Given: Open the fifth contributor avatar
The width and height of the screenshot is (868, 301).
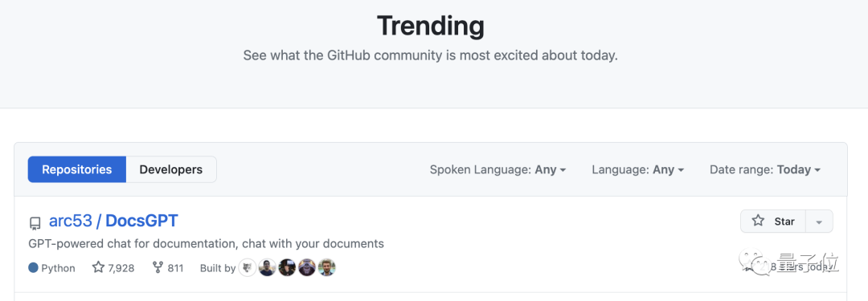Looking at the screenshot, I should coord(326,268).
